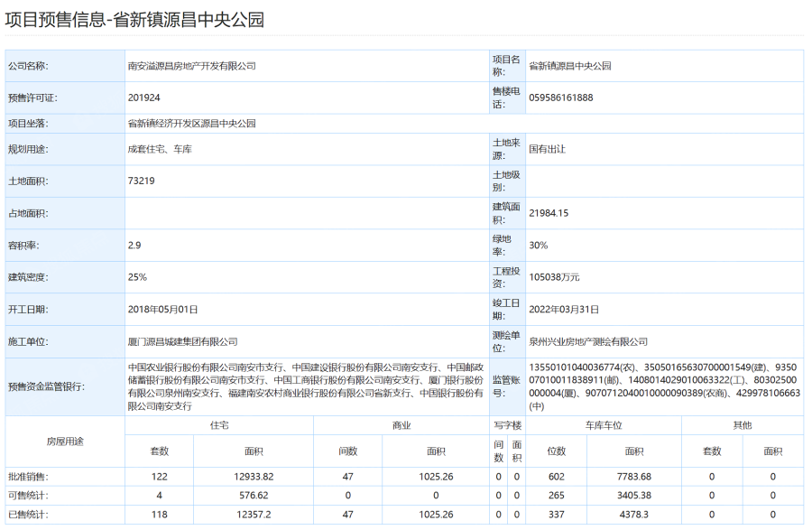Click the 开工日期 label
The width and height of the screenshot is (812, 530).
point(28,310)
